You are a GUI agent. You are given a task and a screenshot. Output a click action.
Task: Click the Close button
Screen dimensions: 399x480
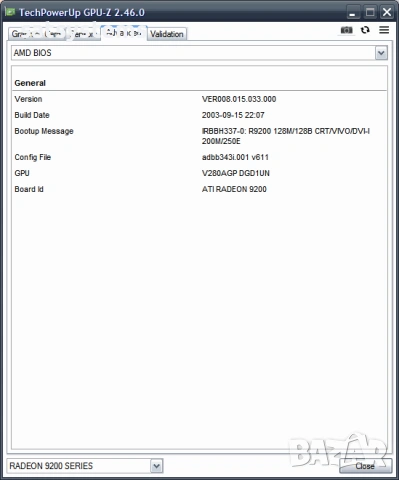point(365,466)
